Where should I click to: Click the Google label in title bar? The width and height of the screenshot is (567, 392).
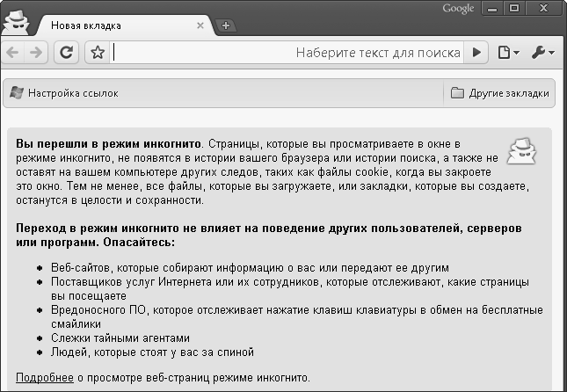[x=458, y=9]
